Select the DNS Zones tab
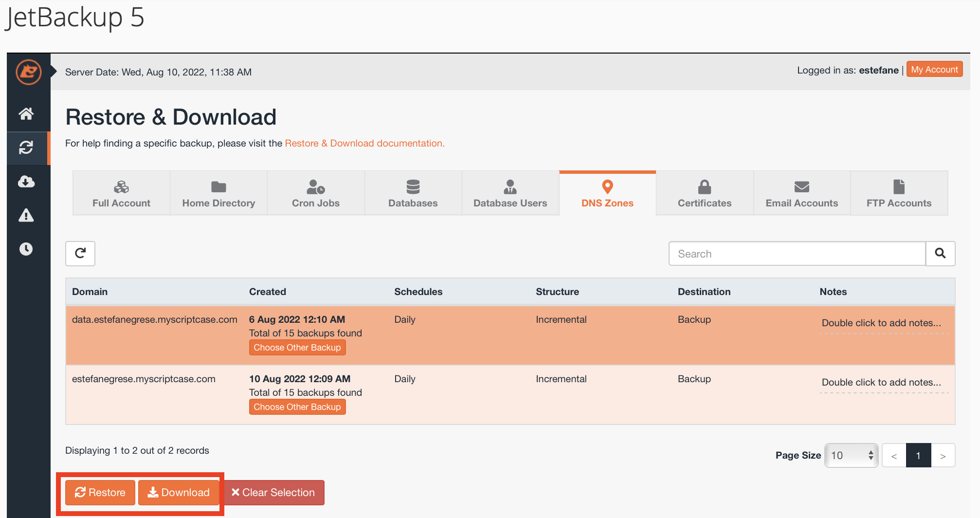980x518 pixels. 607,193
